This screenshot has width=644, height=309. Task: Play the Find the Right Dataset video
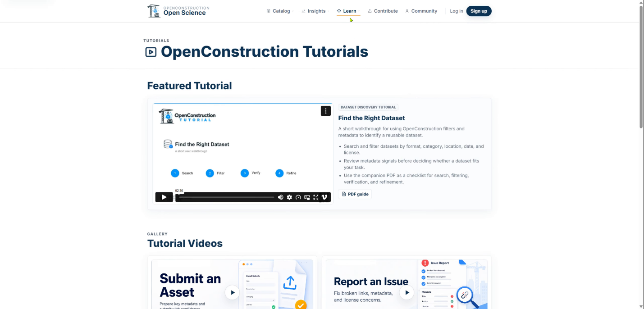tap(164, 197)
